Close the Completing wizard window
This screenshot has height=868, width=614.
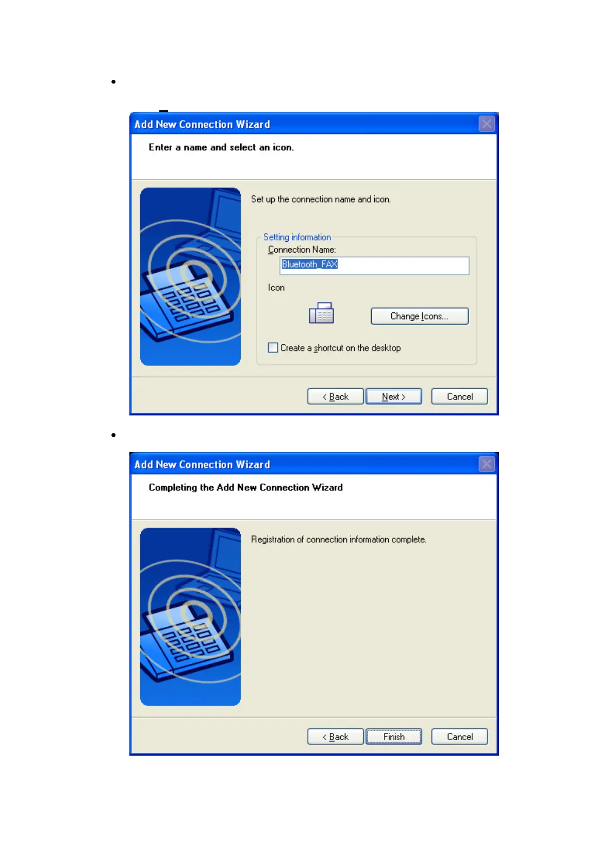pos(486,464)
